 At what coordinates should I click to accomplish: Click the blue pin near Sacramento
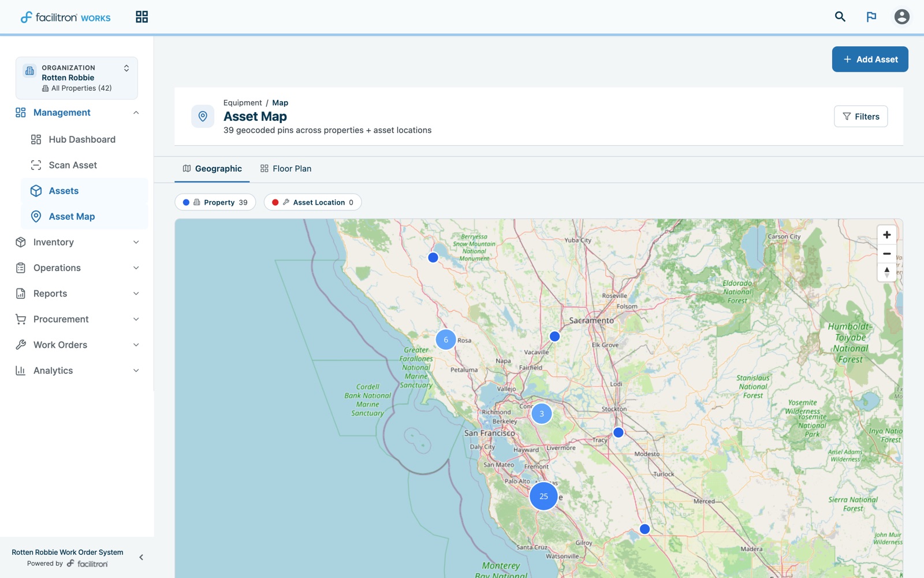tap(554, 336)
